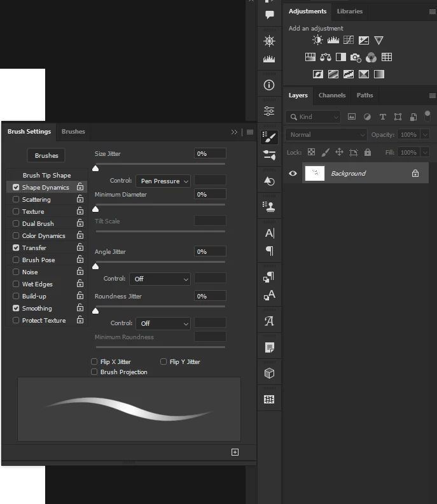Viewport: 437px width, 504px height.
Task: Open the Brush Settings panel menu
Action: pyautogui.click(x=250, y=132)
